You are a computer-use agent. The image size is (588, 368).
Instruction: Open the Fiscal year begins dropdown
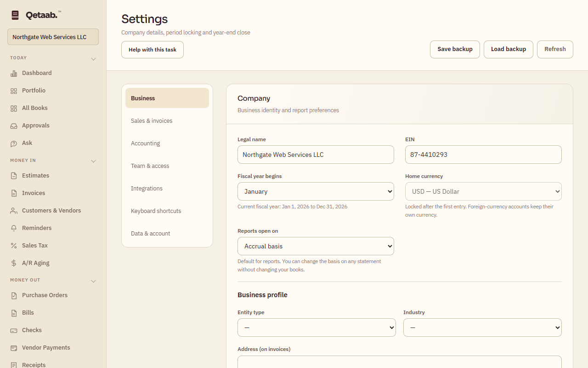tap(316, 191)
